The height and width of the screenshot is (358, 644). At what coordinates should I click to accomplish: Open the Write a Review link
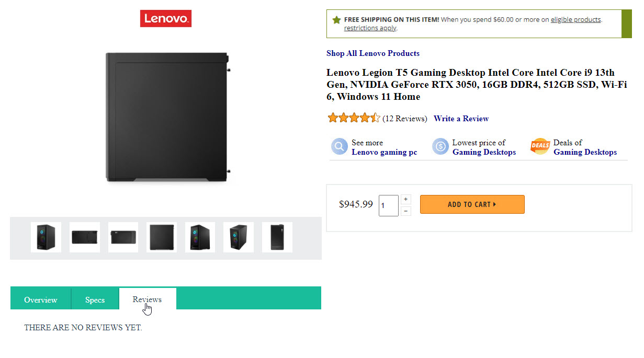point(461,119)
